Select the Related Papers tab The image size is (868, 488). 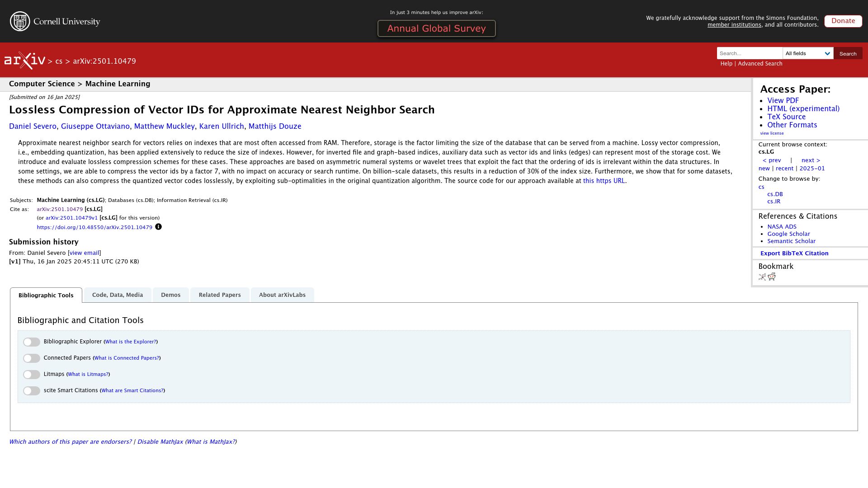(x=220, y=295)
